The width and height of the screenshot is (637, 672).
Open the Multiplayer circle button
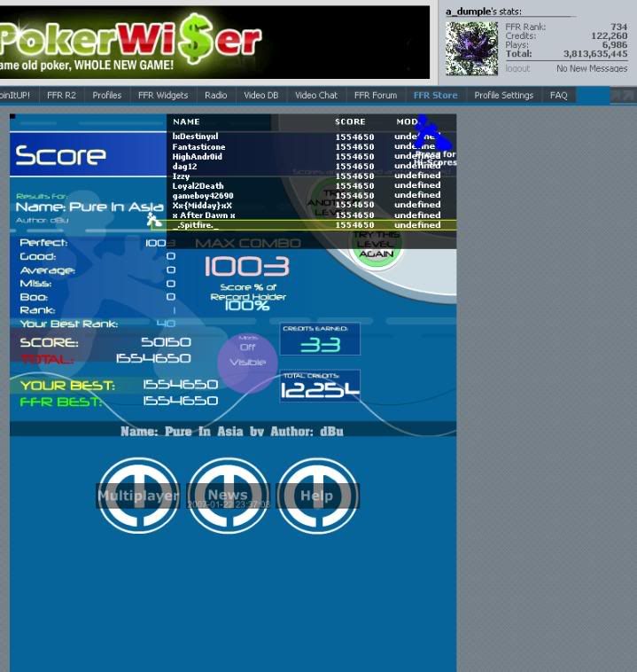[x=138, y=496]
